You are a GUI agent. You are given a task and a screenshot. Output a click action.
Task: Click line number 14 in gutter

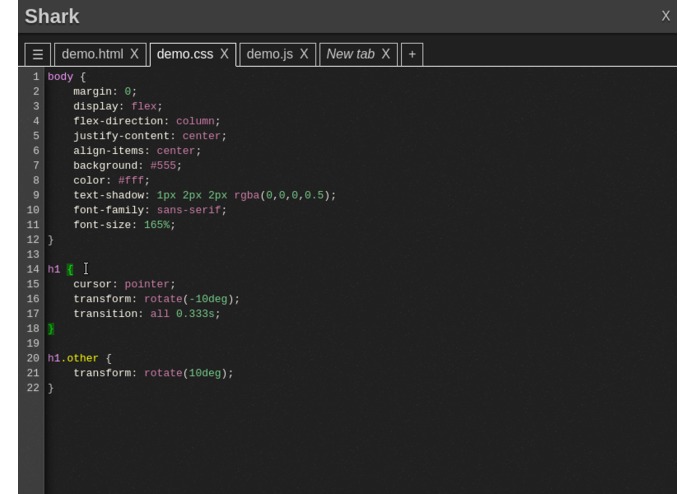33,269
